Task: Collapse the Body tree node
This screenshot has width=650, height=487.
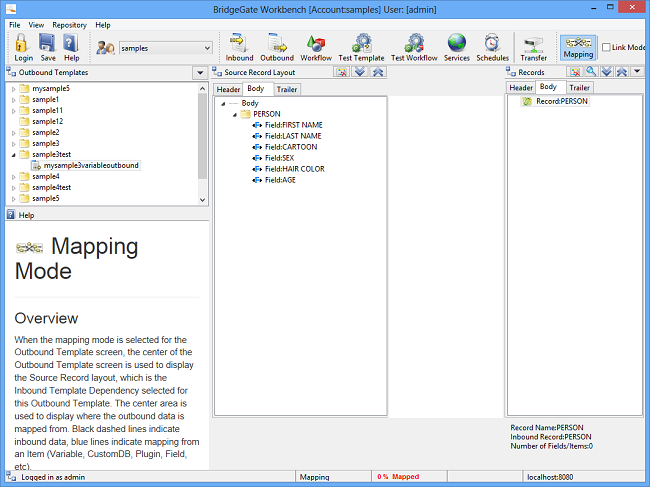Action: click(x=223, y=104)
